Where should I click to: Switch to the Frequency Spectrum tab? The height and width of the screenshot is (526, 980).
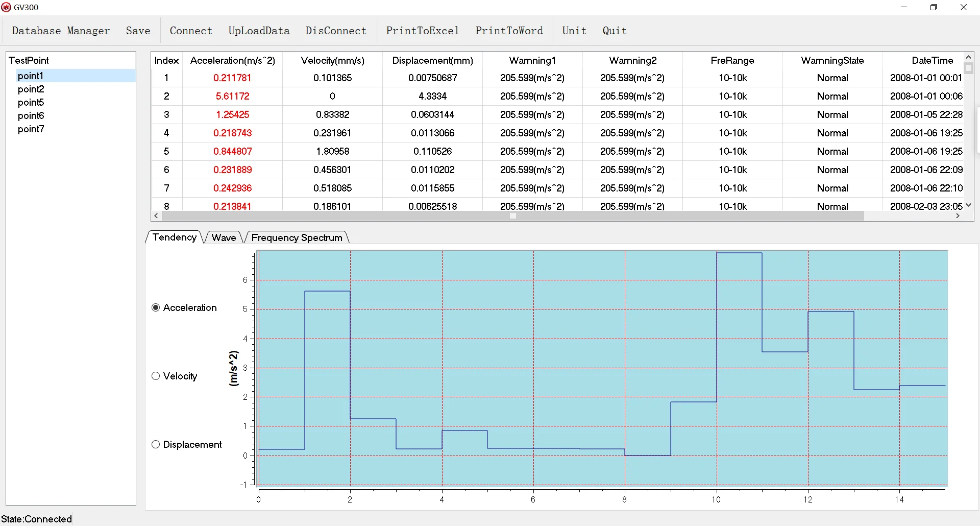[297, 237]
